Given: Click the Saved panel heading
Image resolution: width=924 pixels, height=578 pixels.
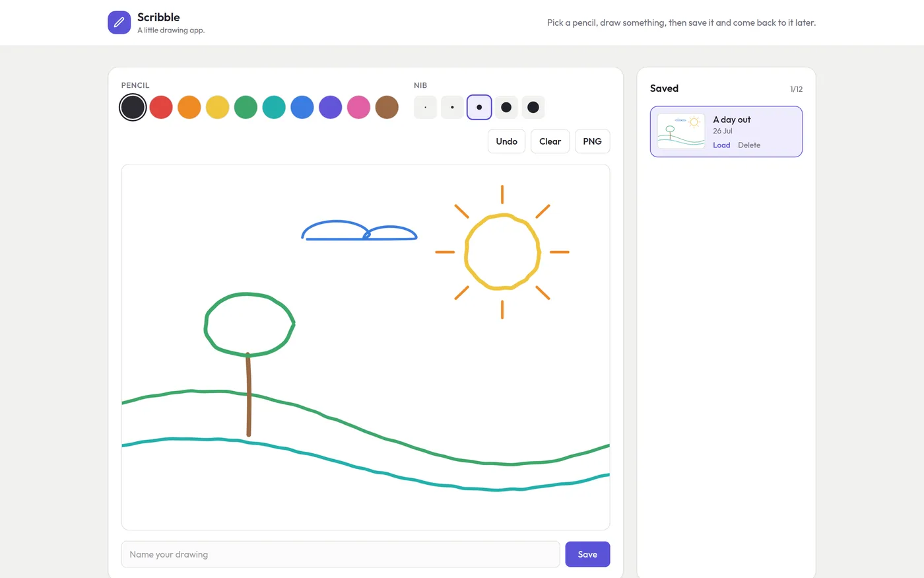Looking at the screenshot, I should [664, 89].
